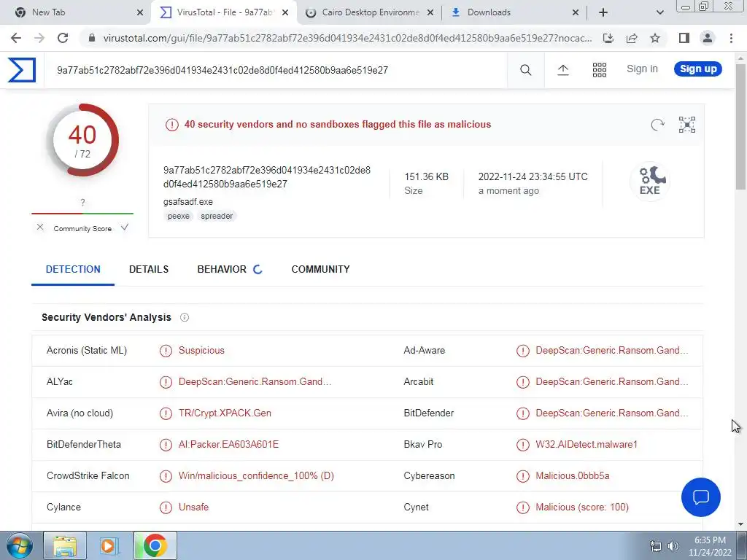Open a new browser tab
The width and height of the screenshot is (747, 560).
pyautogui.click(x=603, y=12)
